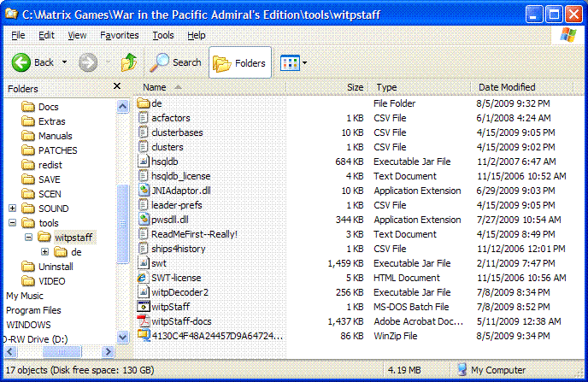
Task: Click the pwsdll.dll file icon
Action: tap(144, 220)
